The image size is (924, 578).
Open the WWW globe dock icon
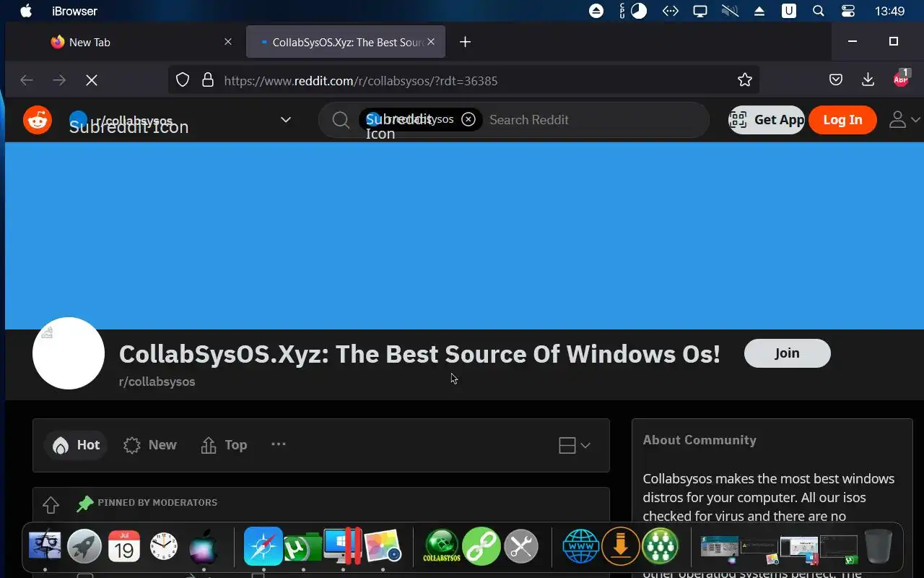point(580,546)
